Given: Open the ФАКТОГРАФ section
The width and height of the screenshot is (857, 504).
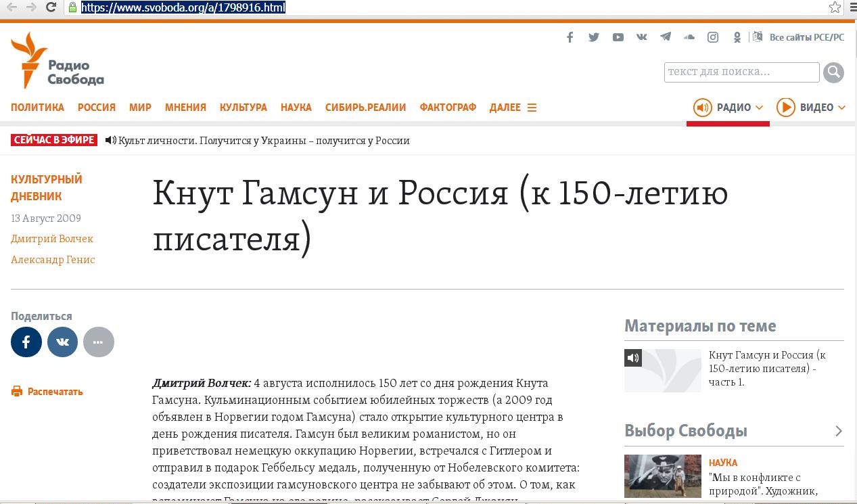Looking at the screenshot, I should click(448, 108).
